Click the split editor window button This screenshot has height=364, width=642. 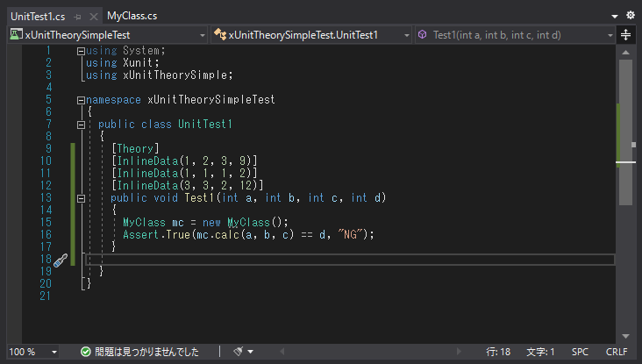pyautogui.click(x=625, y=35)
